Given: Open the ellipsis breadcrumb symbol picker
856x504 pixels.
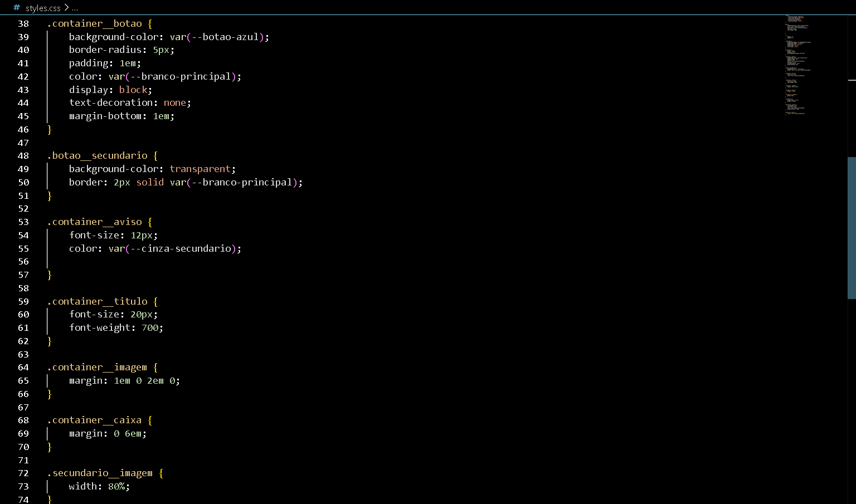Looking at the screenshot, I should 75,8.
